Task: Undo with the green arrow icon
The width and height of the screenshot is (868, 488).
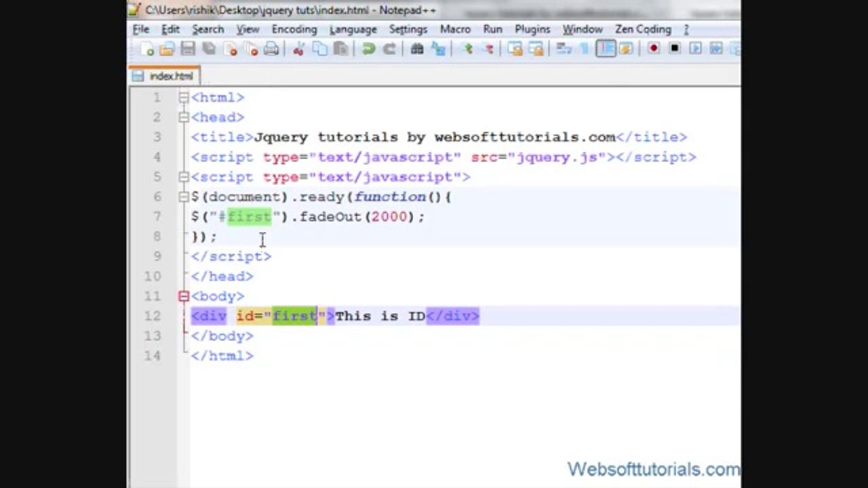Action: 368,49
